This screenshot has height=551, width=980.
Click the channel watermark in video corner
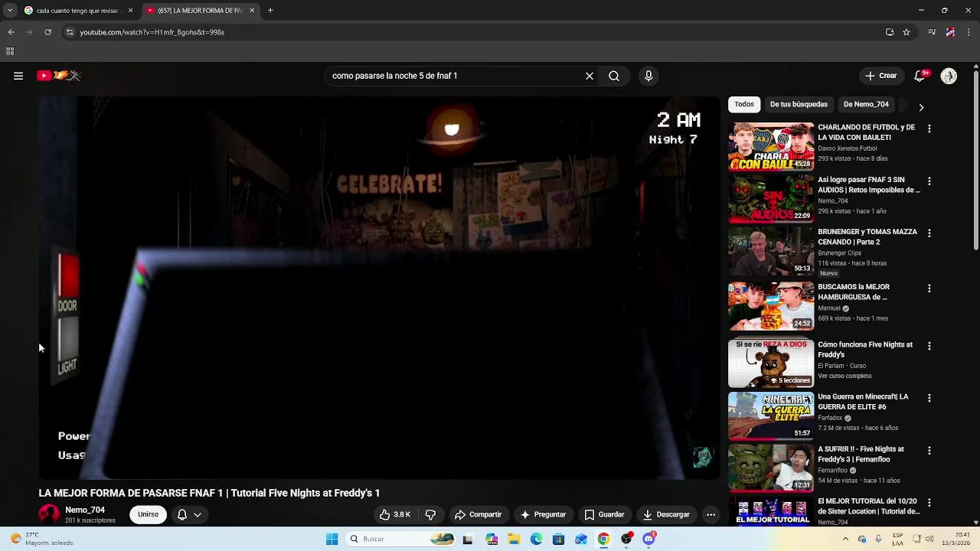702,458
